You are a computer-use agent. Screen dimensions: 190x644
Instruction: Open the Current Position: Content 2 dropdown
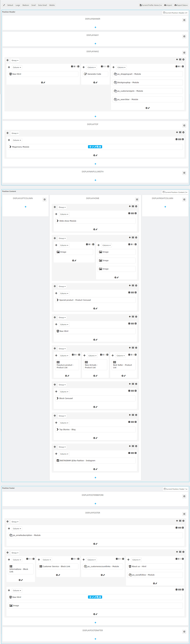pyautogui.click(x=175, y=192)
